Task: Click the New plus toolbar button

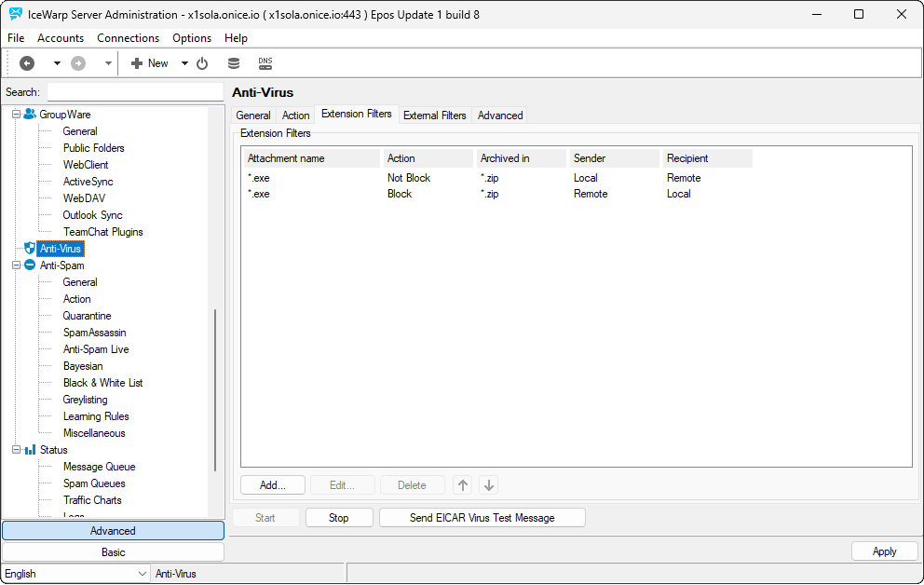Action: pos(150,63)
